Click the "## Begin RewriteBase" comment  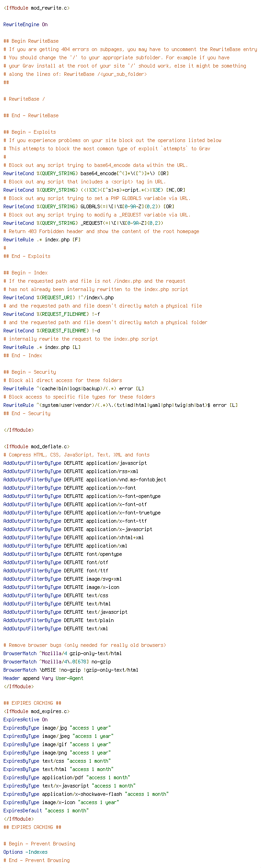(31, 41)
